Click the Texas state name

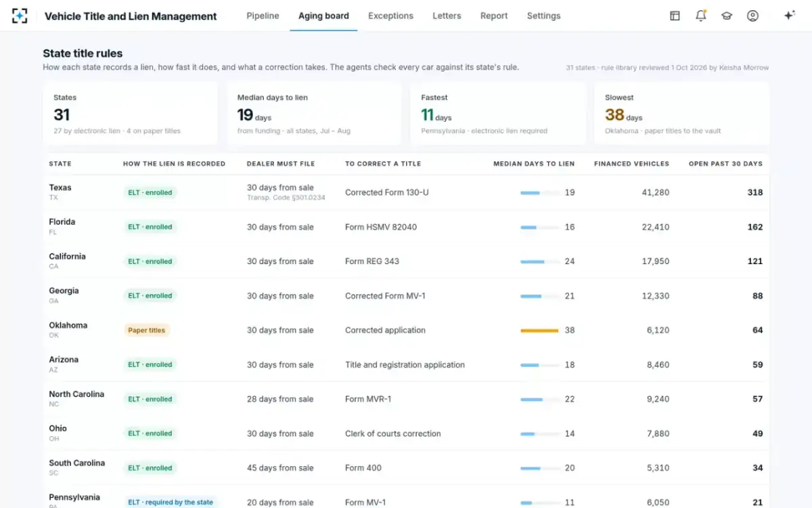coord(60,188)
